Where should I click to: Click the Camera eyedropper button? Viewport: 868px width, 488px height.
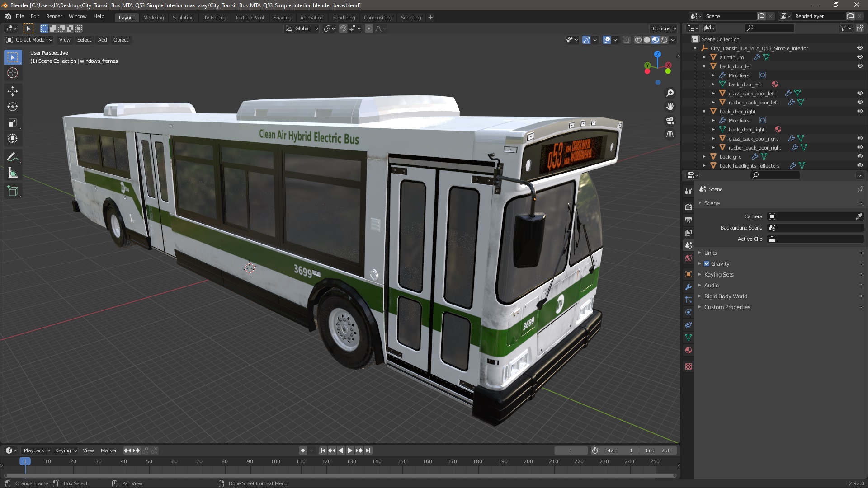859,216
